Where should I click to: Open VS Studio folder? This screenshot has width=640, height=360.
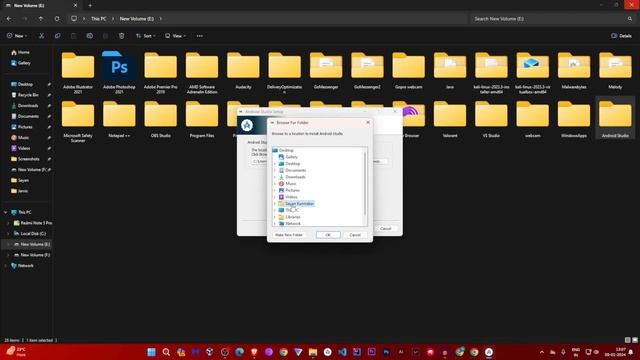coord(491,119)
